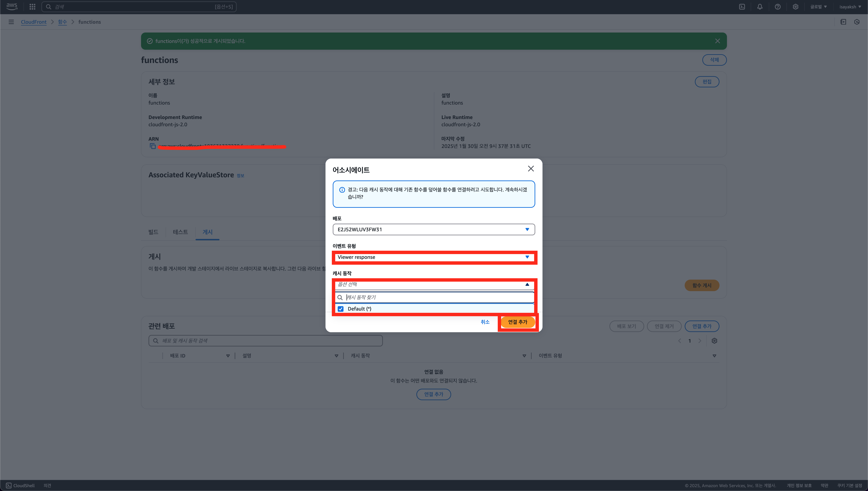Click the 연결 추가 button in the dialog
868x491 pixels.
[518, 322]
